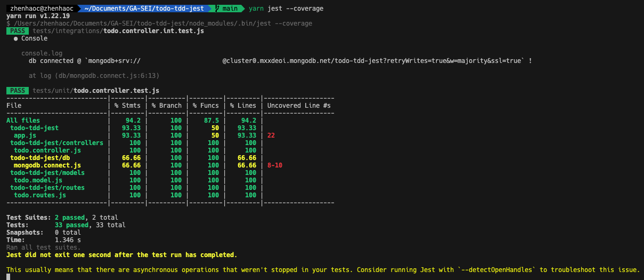Click the --detectOpenHandles flag text
This screenshot has height=280, width=644.
[496, 270]
